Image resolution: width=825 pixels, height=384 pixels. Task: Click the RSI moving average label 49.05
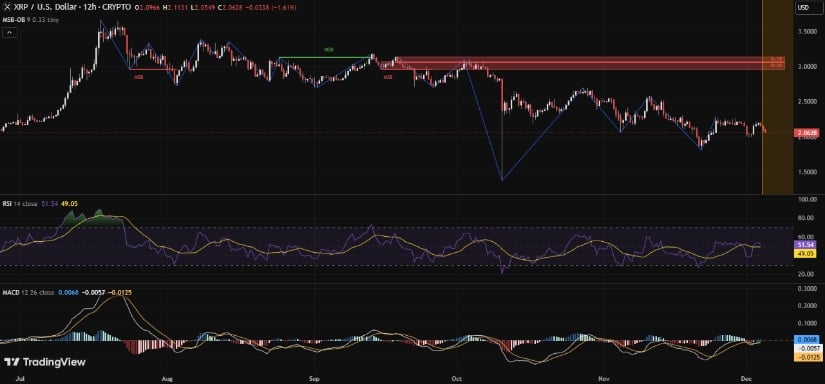(804, 253)
